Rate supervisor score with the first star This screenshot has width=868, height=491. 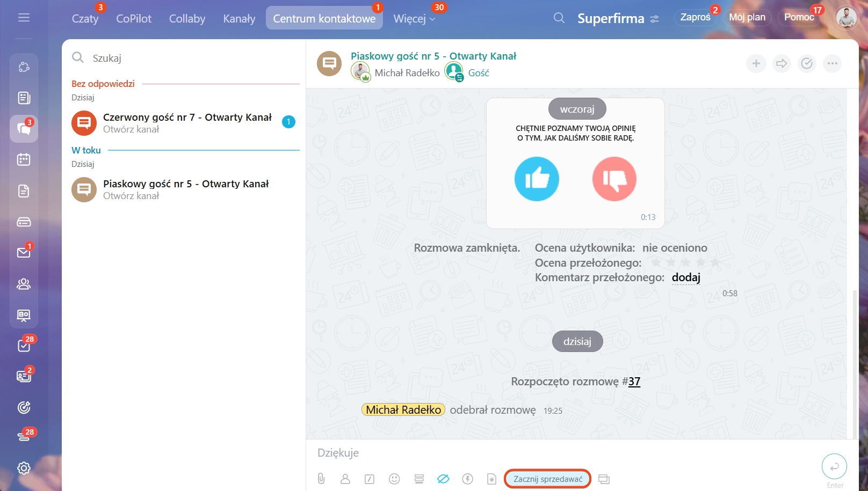coord(656,262)
